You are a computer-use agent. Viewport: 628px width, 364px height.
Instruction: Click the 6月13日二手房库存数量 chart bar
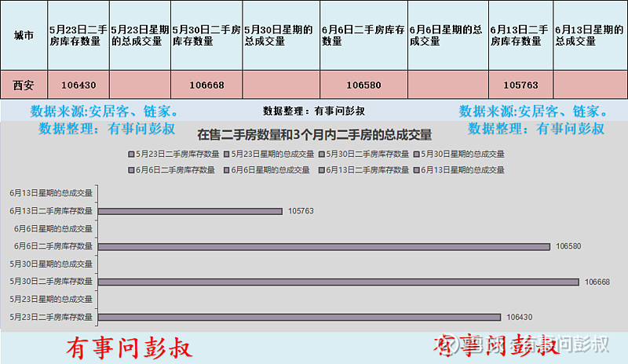(190, 211)
